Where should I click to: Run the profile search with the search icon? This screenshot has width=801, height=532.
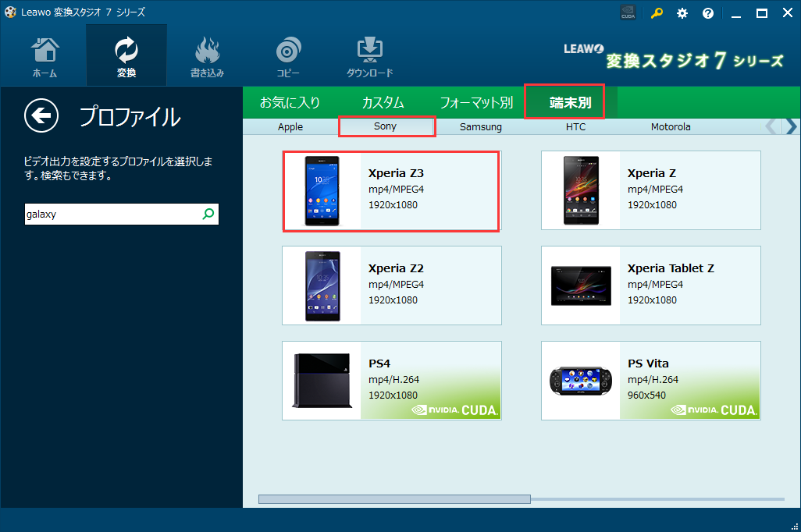(x=208, y=214)
